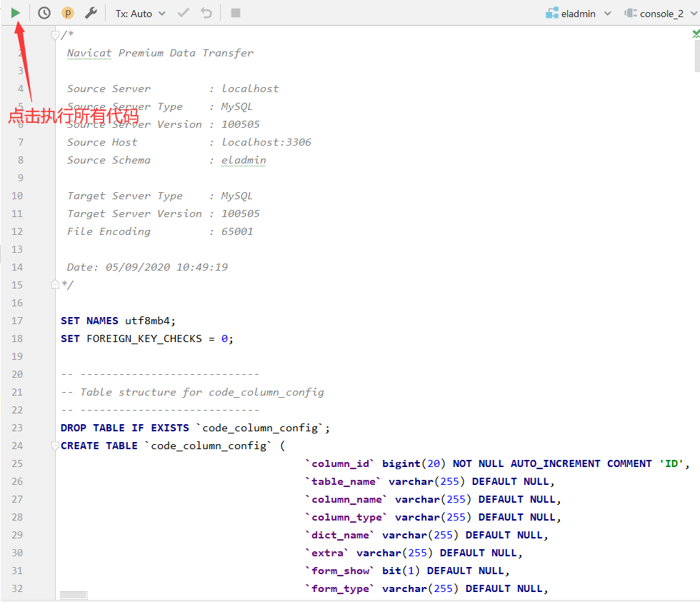The width and height of the screenshot is (700, 602).
Task: Click the fold marker at the comment's closing line
Action: (x=54, y=284)
